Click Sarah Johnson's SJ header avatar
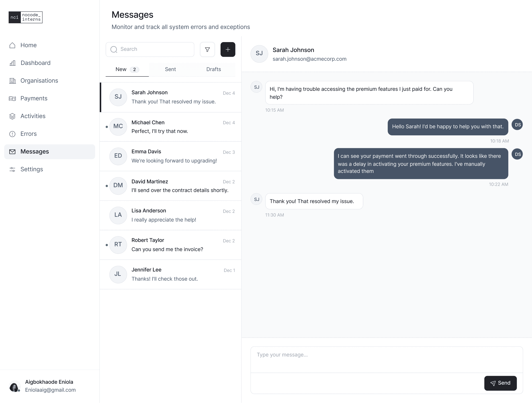The image size is (532, 403). (x=259, y=54)
